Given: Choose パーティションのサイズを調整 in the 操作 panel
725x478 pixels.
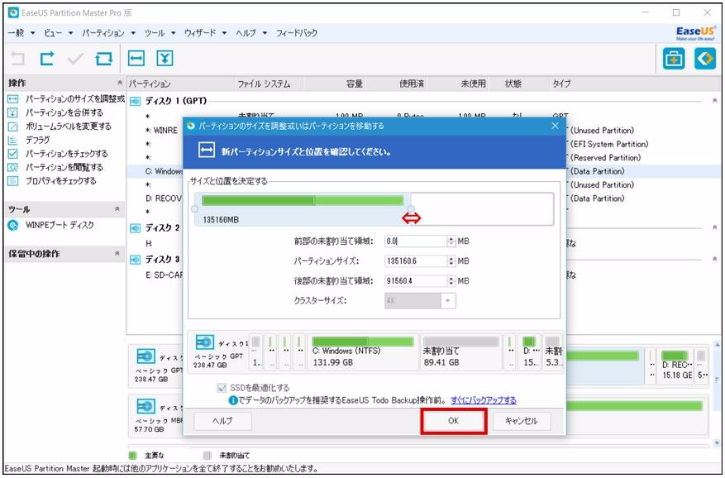Looking at the screenshot, I should [x=74, y=98].
